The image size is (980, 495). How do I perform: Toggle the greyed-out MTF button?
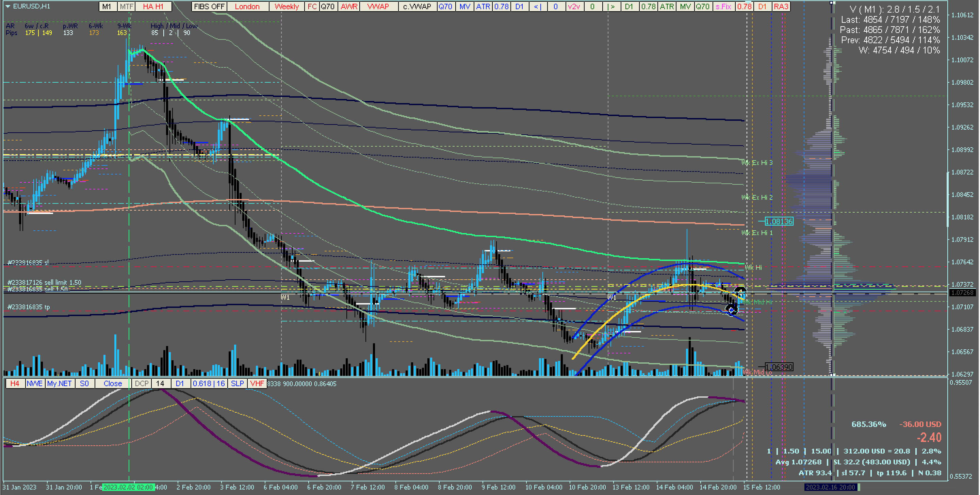126,6
